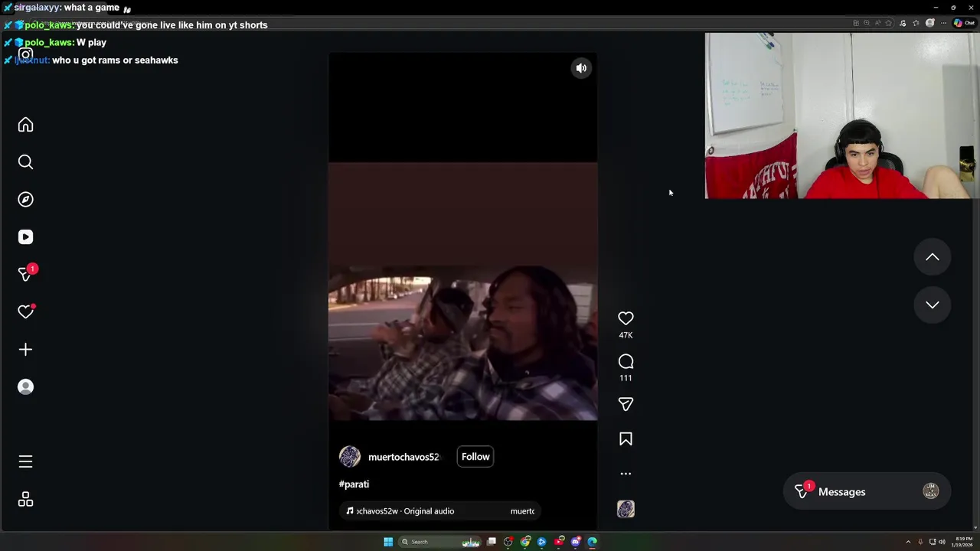Screen dimensions: 980x551
Task: Open clock showing 8:19 PM
Action: (x=963, y=542)
